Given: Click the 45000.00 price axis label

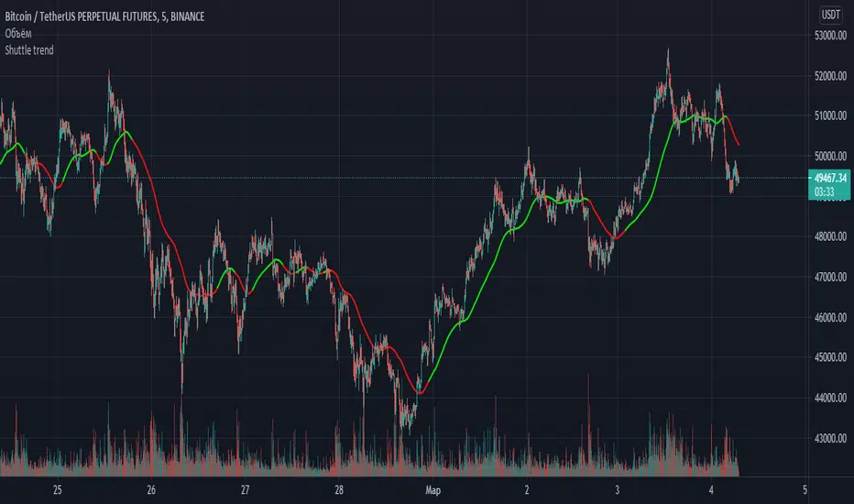Looking at the screenshot, I should (x=830, y=357).
